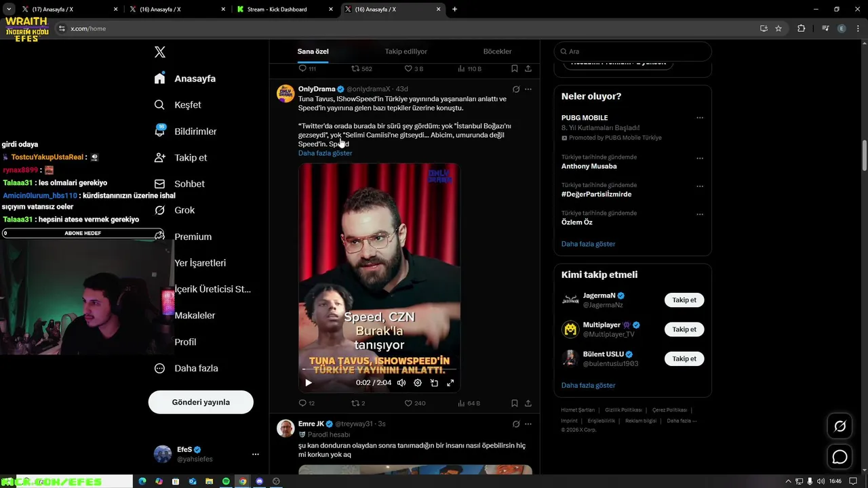Click the X logo in the sidebar
Viewport: 868px width, 488px height.
[160, 52]
